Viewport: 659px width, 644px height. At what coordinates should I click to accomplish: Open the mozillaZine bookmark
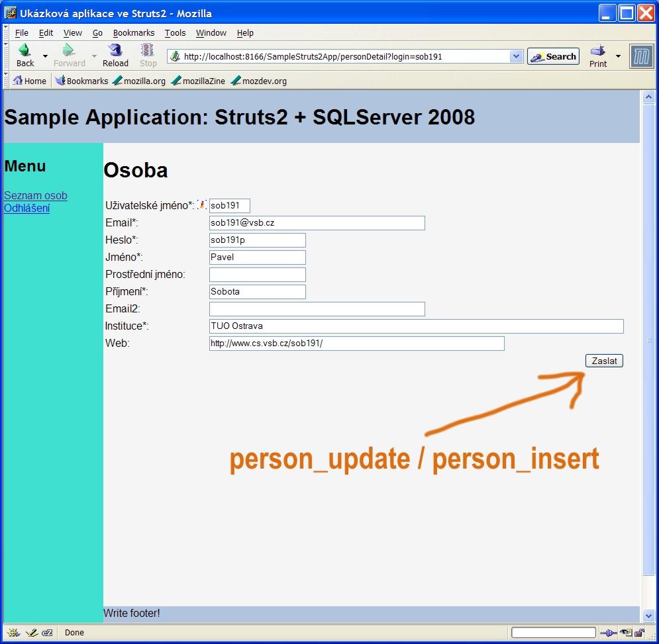click(x=198, y=81)
